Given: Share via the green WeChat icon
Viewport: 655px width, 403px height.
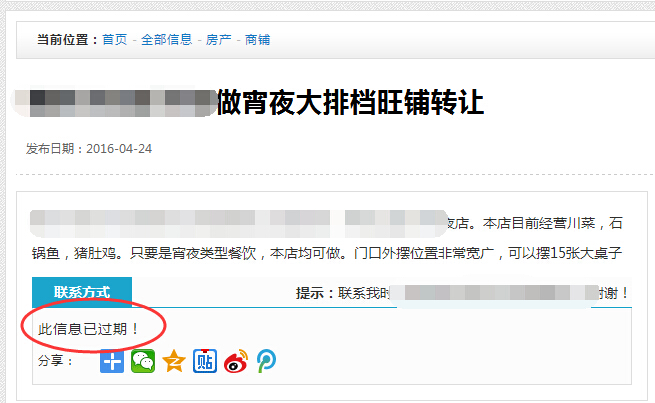Looking at the screenshot, I should pos(143,361).
